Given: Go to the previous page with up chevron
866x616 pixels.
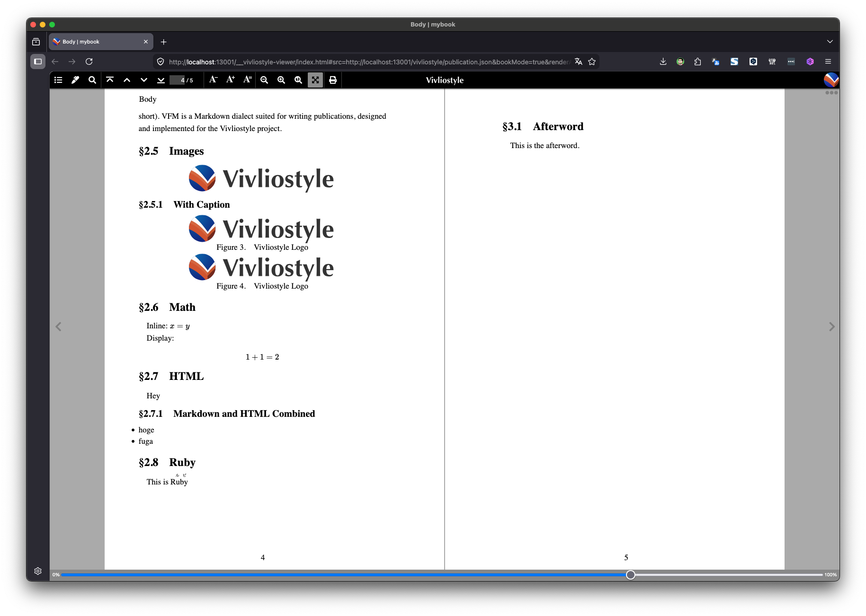Looking at the screenshot, I should tap(127, 80).
